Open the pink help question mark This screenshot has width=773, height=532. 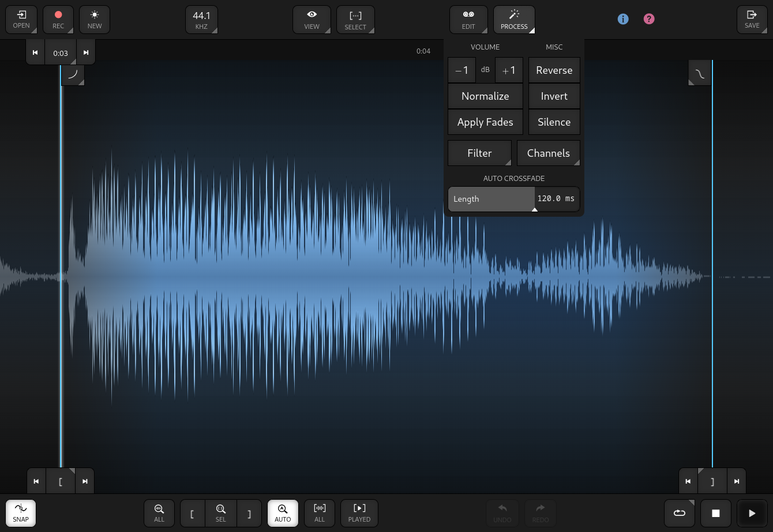649,19
